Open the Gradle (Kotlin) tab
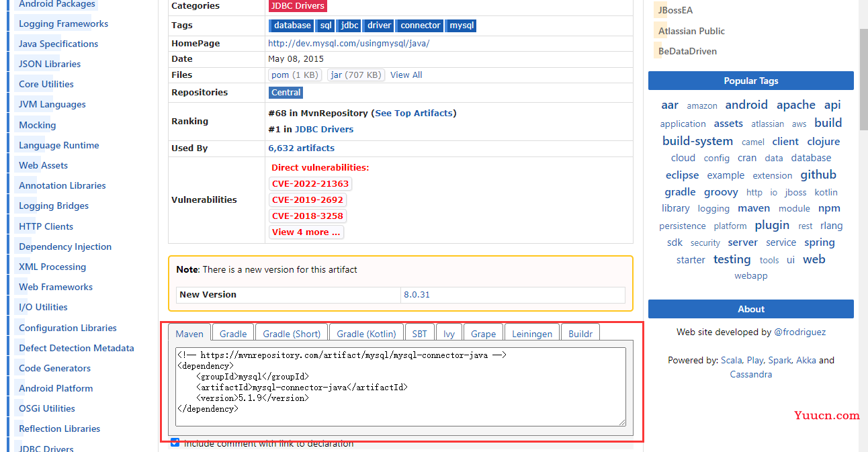The height and width of the screenshot is (452, 868). [367, 333]
